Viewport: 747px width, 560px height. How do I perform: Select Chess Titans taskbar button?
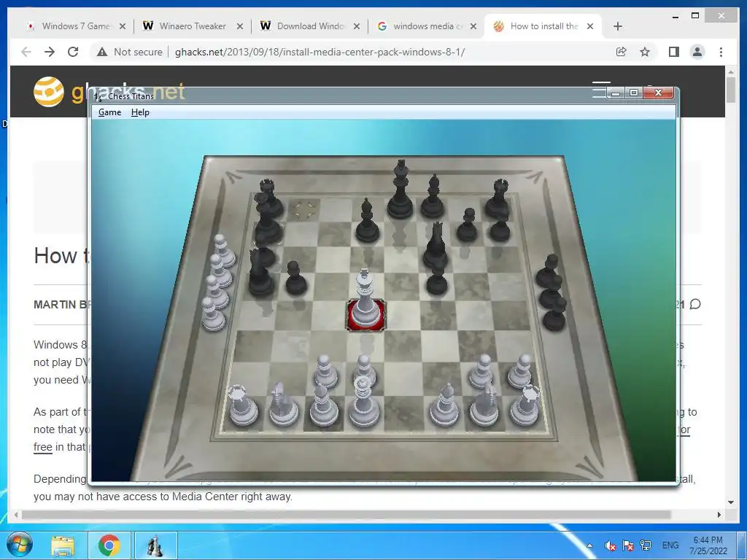(x=155, y=545)
